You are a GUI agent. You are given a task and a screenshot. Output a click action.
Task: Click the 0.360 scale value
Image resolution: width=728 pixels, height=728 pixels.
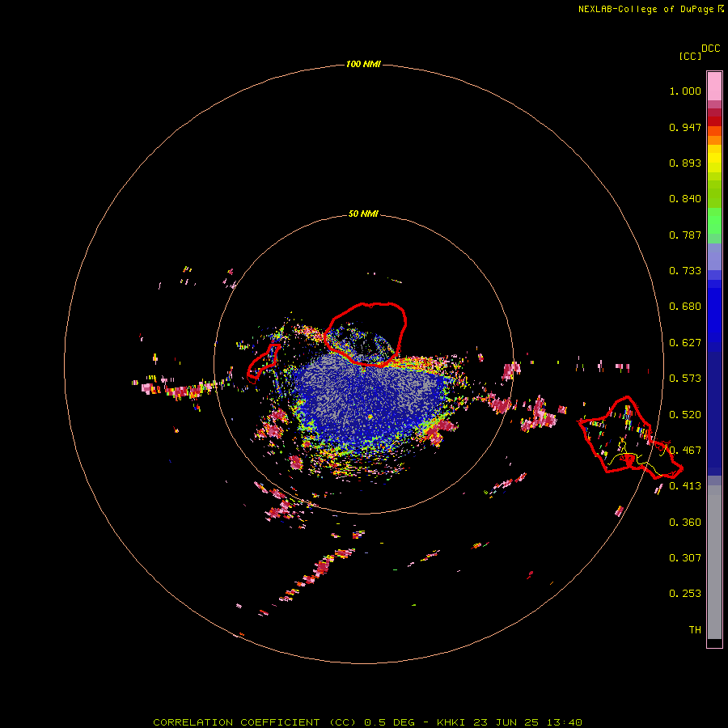click(x=685, y=523)
